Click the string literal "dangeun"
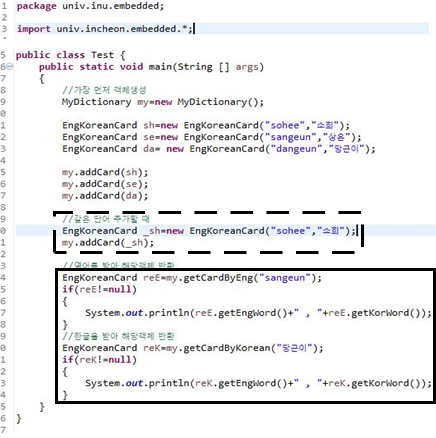The height and width of the screenshot is (438, 436). point(296,149)
